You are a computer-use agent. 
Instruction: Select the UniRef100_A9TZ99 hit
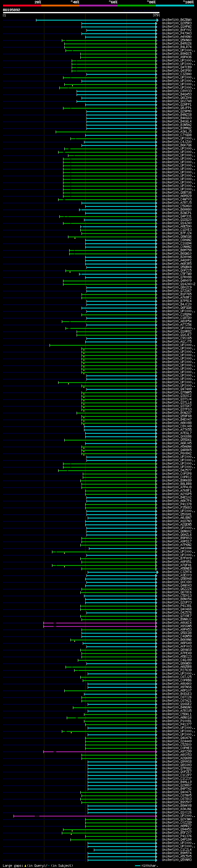click(176, 751)
